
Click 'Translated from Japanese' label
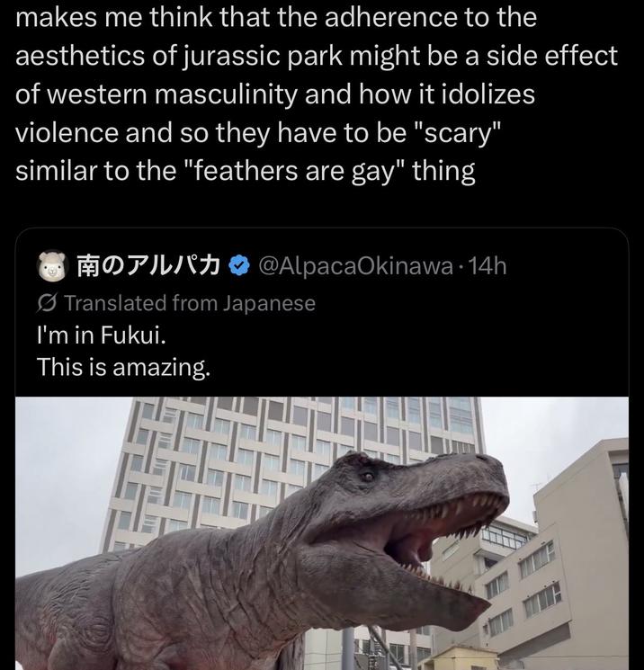coord(190,303)
